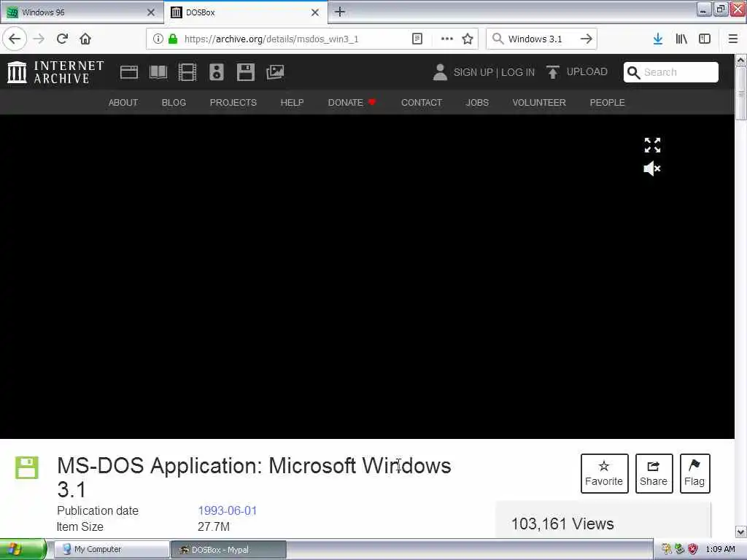
Task: Click the red shield tray icon
Action: 693,549
